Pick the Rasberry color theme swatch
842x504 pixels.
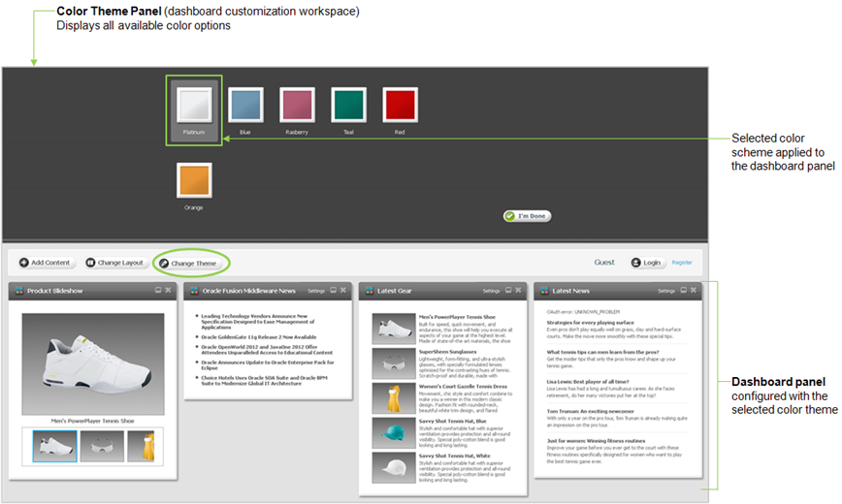click(297, 104)
